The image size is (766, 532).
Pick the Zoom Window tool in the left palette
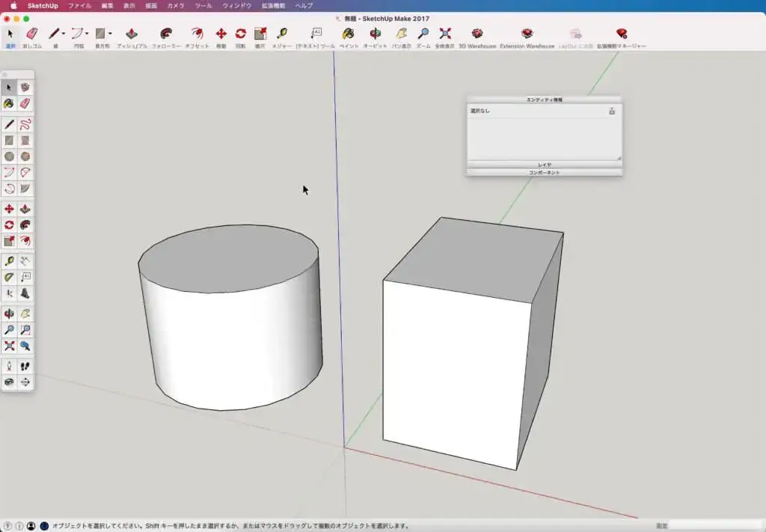[25, 330]
